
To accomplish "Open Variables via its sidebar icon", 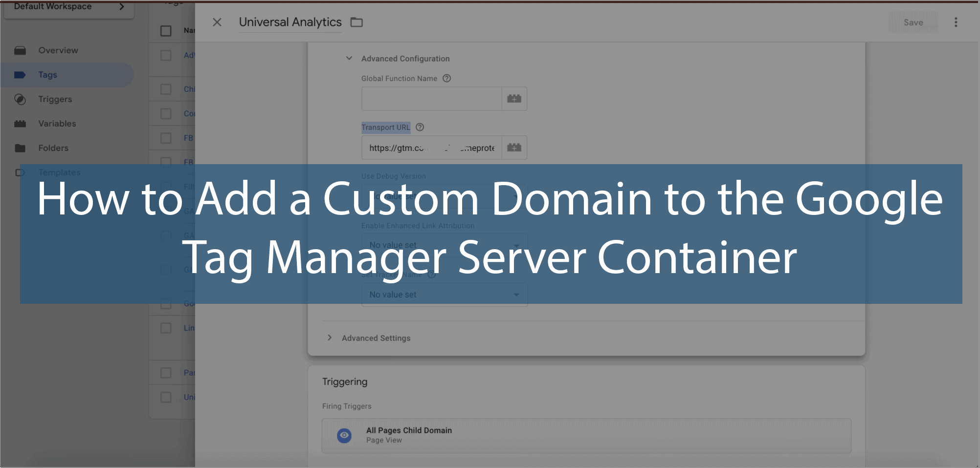I will (20, 123).
